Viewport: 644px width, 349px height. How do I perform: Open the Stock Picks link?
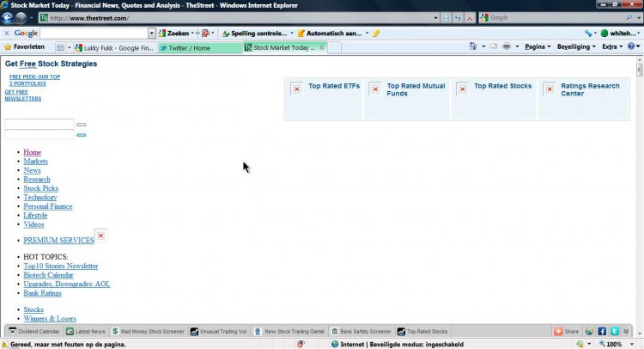(x=40, y=188)
